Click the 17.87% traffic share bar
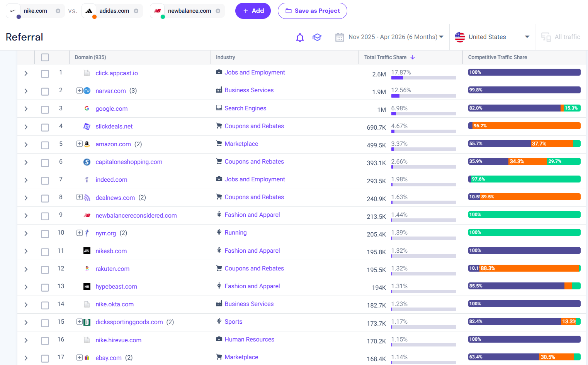The width and height of the screenshot is (588, 365). pyautogui.click(x=424, y=78)
